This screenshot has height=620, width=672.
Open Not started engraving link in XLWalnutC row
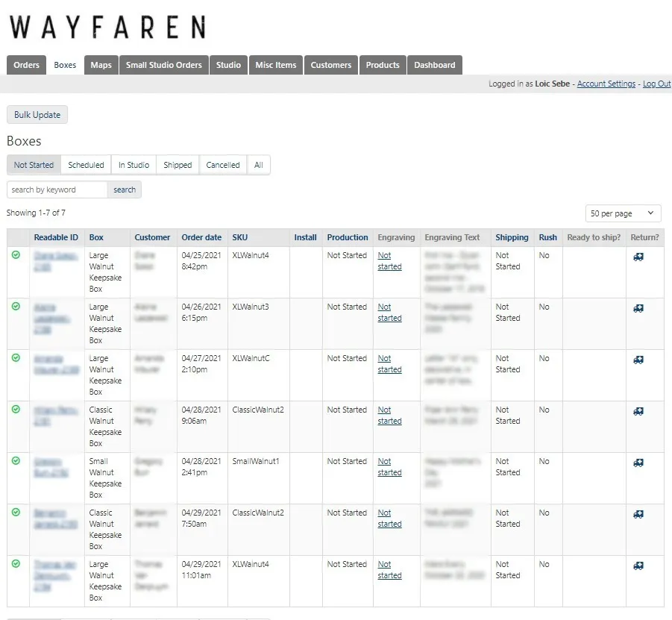(x=389, y=363)
